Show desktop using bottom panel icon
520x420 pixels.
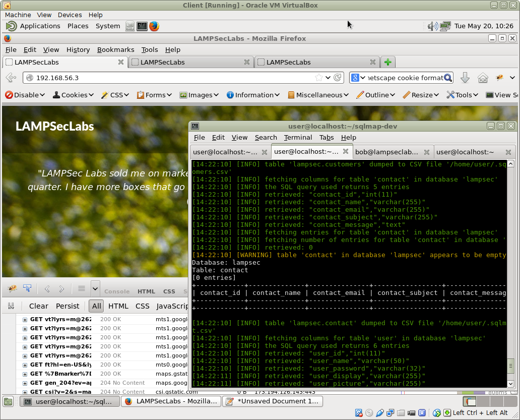[8, 401]
